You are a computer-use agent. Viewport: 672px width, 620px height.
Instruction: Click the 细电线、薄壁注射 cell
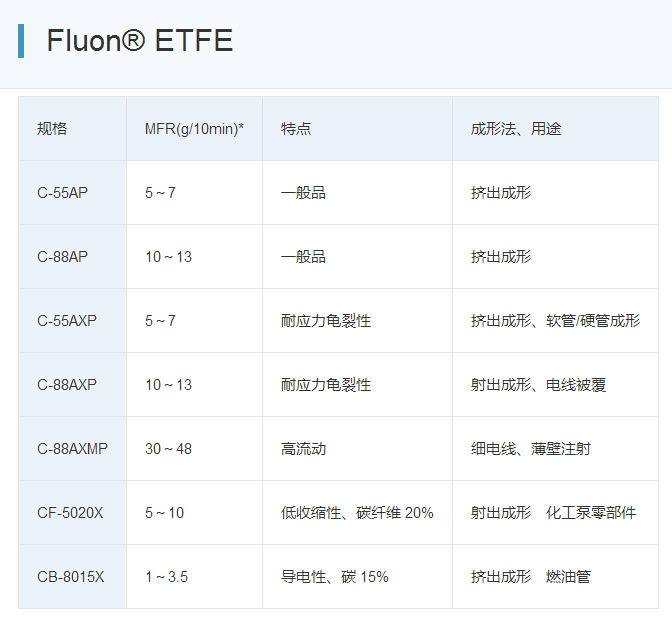click(x=530, y=449)
